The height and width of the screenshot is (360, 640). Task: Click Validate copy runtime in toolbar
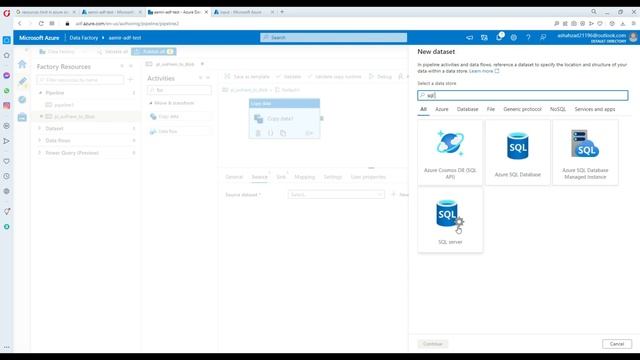pos(334,76)
